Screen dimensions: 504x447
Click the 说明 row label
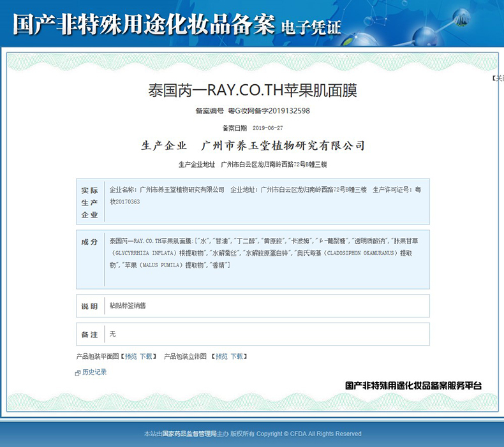click(x=90, y=306)
